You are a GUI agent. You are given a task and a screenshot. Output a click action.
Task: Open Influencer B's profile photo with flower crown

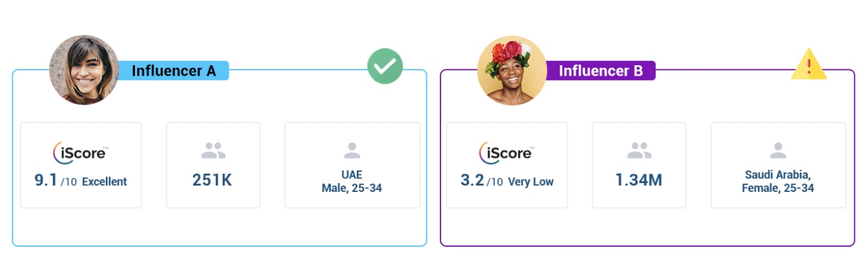(x=512, y=70)
